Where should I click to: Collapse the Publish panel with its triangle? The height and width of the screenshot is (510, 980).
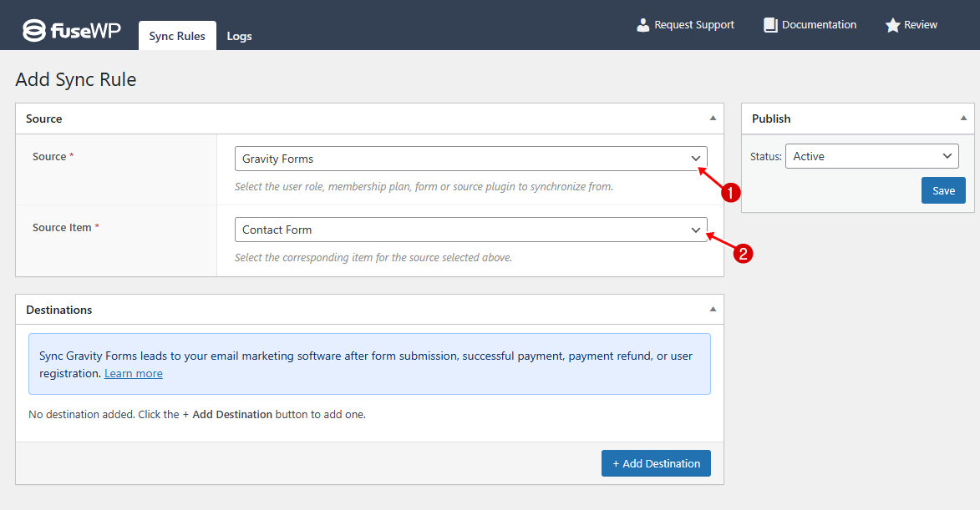tap(963, 118)
